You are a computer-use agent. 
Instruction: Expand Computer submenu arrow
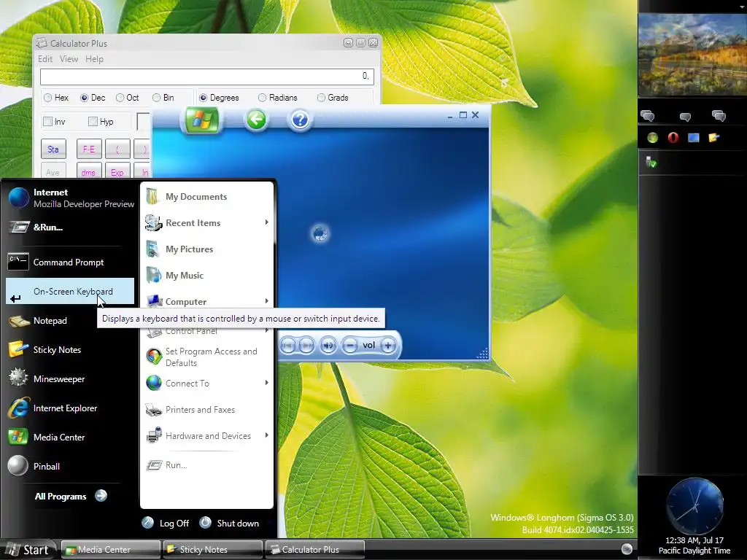tap(267, 301)
